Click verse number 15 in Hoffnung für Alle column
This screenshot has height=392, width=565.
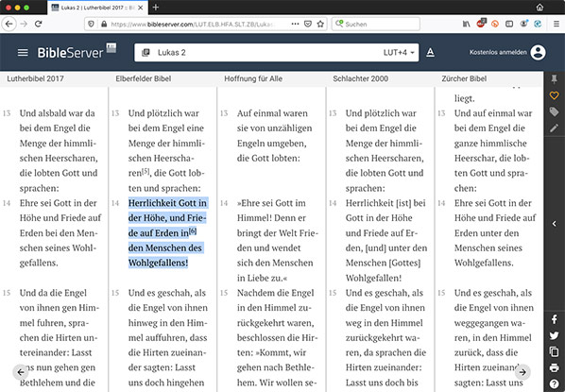[224, 293]
